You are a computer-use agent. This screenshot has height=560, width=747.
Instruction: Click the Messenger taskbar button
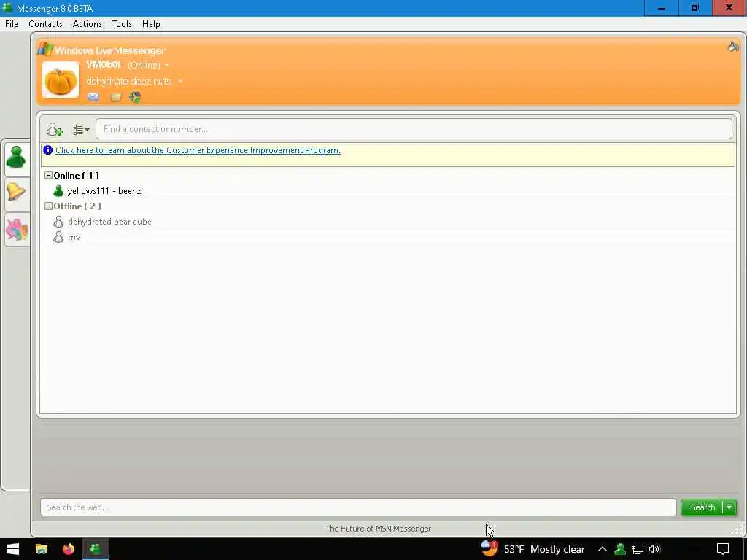(x=96, y=549)
